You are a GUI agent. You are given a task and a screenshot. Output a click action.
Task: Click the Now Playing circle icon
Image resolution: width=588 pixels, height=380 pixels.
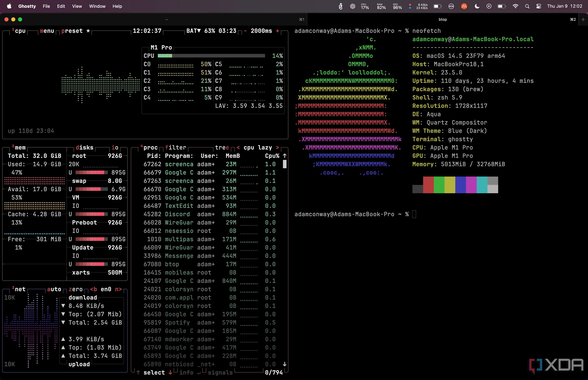click(x=489, y=6)
